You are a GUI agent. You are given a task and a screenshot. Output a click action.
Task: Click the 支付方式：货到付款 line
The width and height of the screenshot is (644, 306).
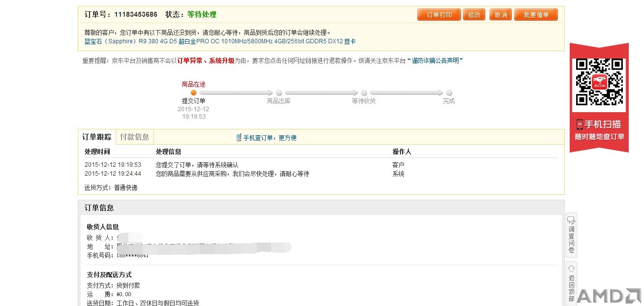click(114, 285)
